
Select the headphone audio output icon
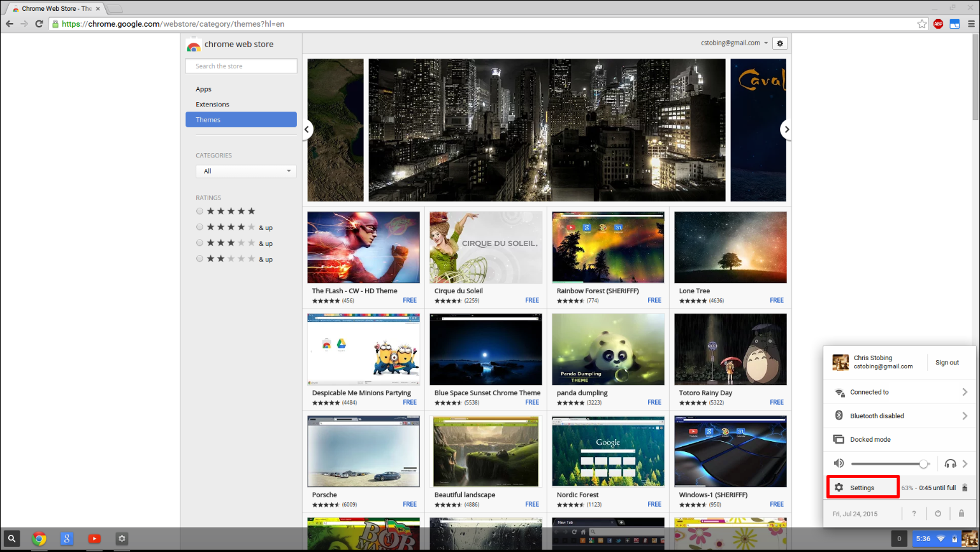(950, 463)
